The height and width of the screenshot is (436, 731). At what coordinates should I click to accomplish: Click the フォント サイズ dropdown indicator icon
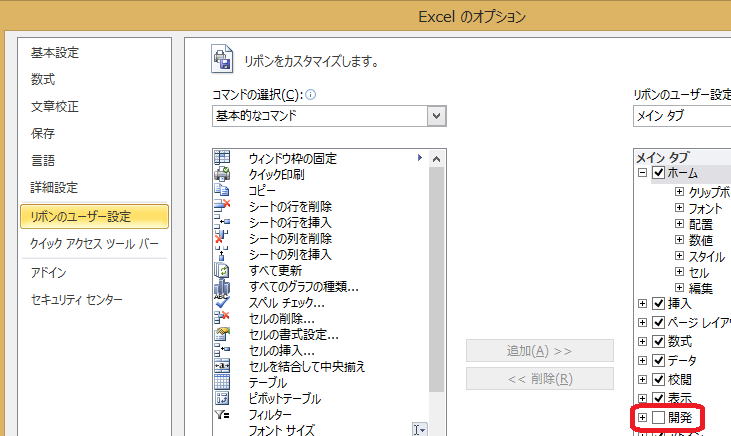[419, 429]
